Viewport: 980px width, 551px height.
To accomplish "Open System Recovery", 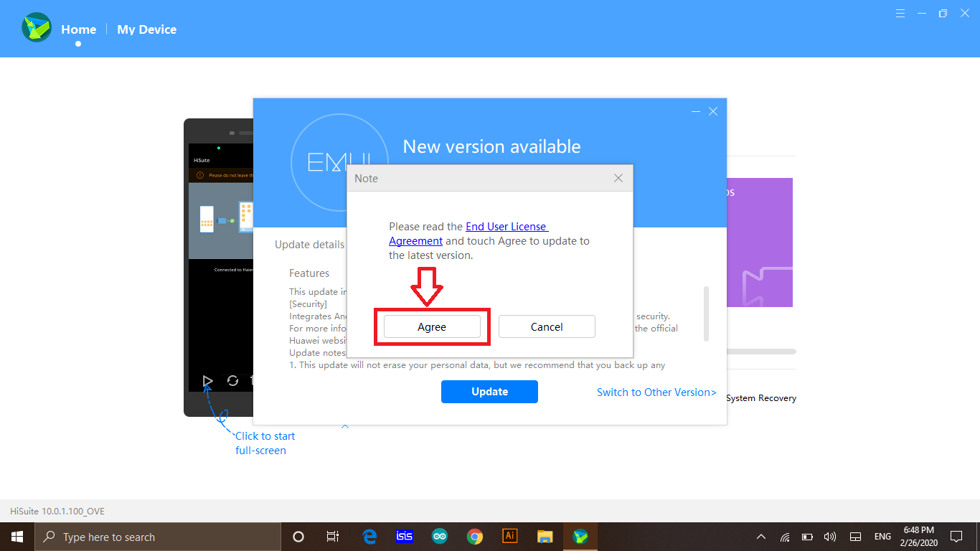I will [760, 398].
